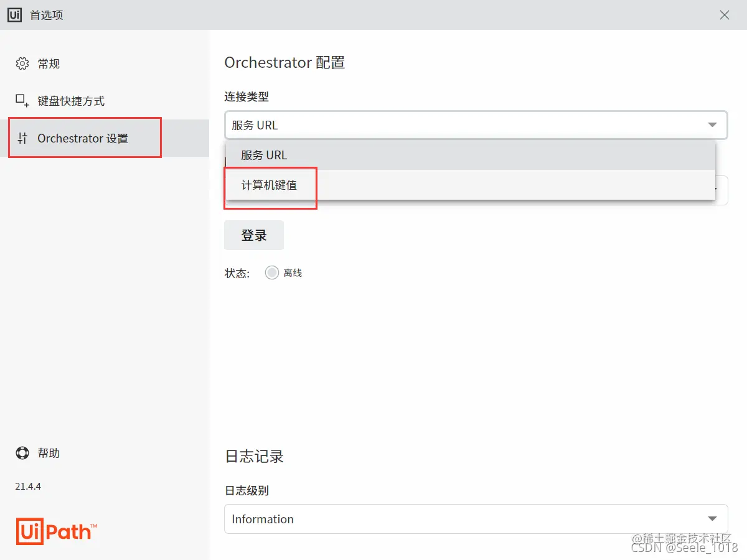
Task: Click the Ui icon in the title bar
Action: 14,14
